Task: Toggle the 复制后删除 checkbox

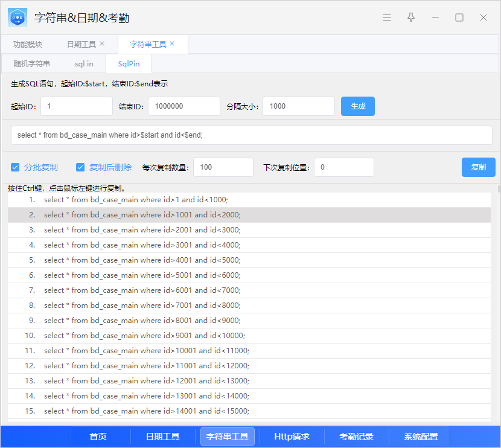Action: 80,167
